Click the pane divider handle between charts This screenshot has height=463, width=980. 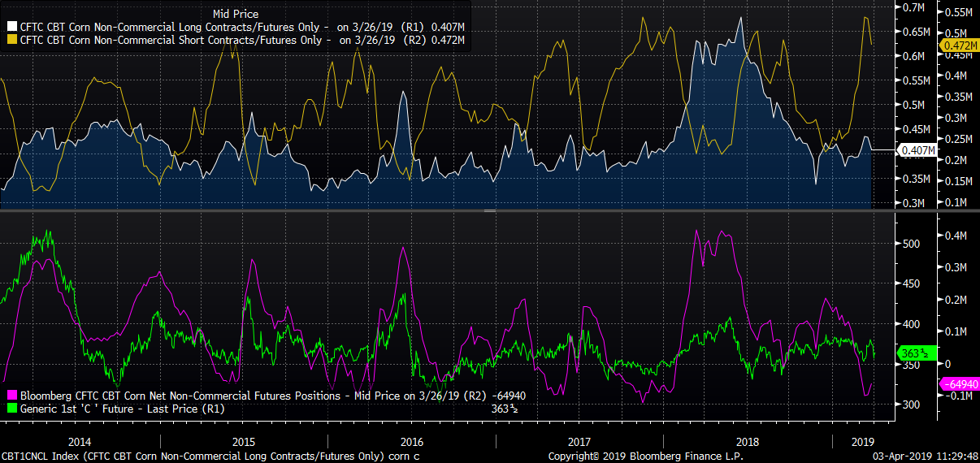490,210
